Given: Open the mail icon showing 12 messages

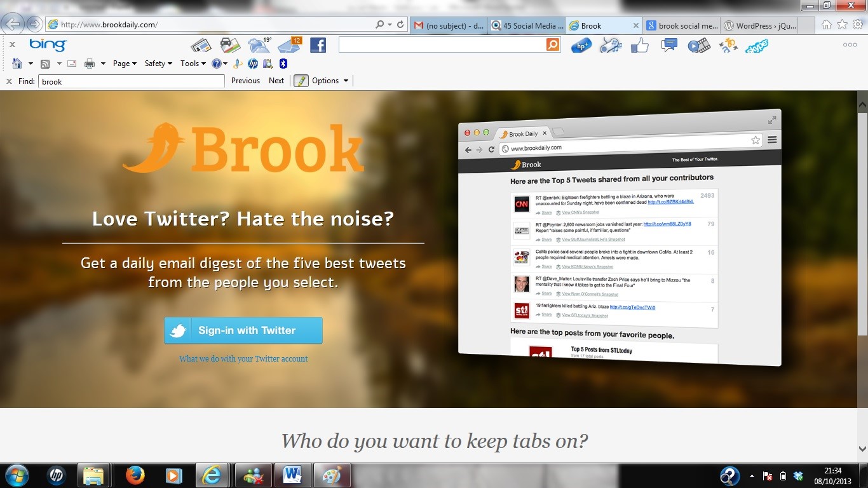Looking at the screenshot, I should click(290, 44).
